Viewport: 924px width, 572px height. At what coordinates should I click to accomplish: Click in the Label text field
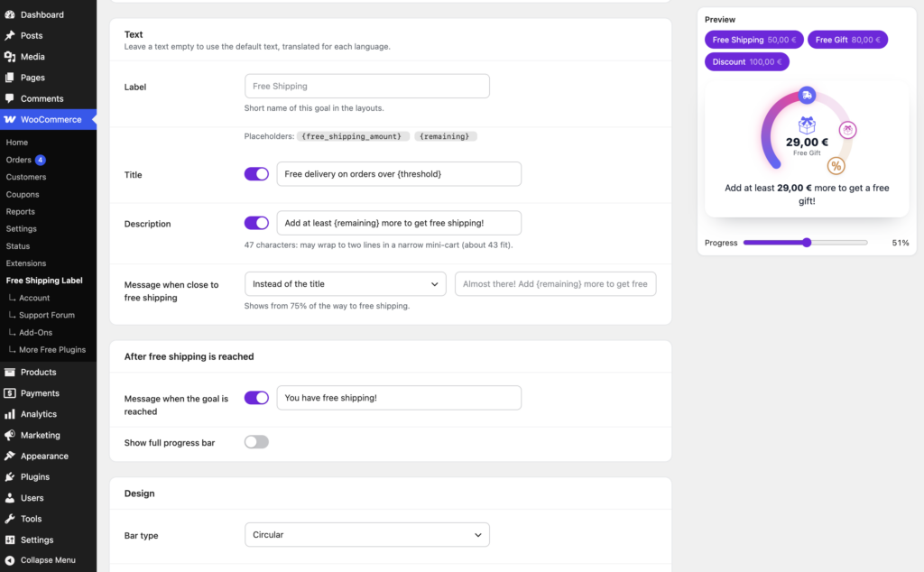[367, 86]
